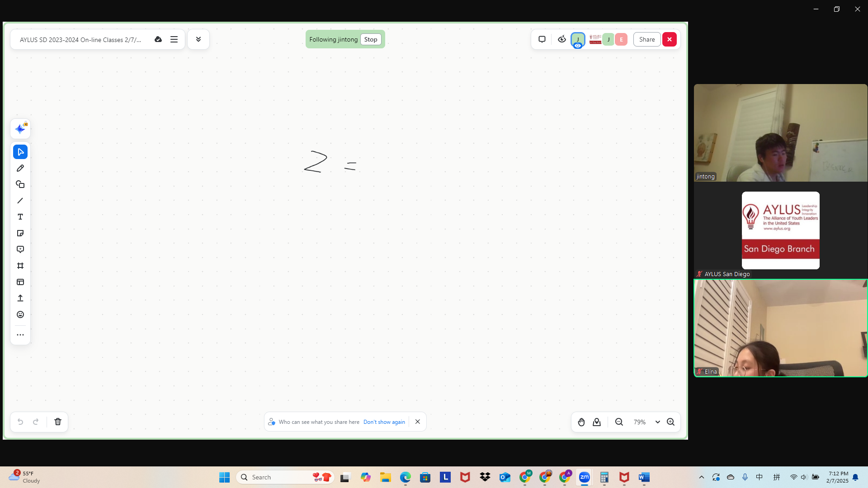Screen dimensions: 868x488
Task: Click the 79% zoom level
Action: pos(640,422)
